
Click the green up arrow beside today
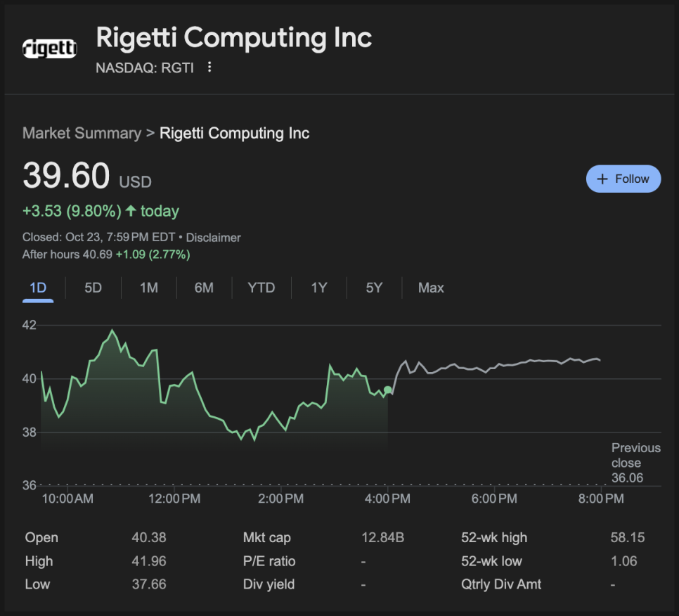131,211
